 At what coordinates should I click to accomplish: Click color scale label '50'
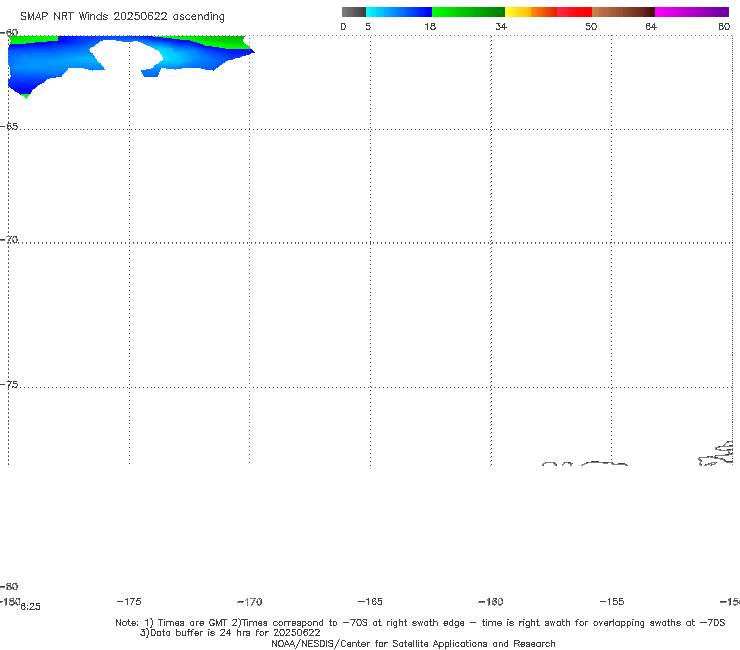[591, 26]
